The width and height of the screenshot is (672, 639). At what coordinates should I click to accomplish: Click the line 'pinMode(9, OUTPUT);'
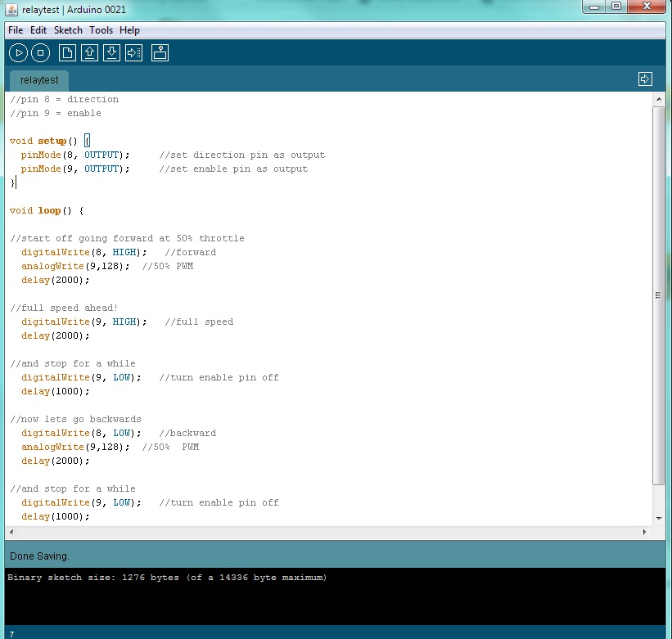tap(75, 169)
